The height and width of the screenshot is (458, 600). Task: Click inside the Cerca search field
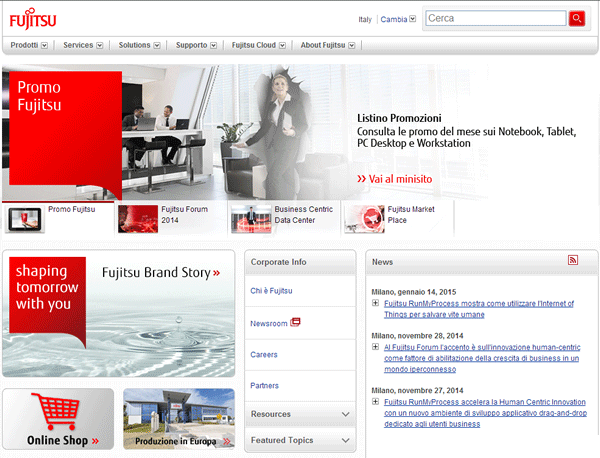click(496, 18)
